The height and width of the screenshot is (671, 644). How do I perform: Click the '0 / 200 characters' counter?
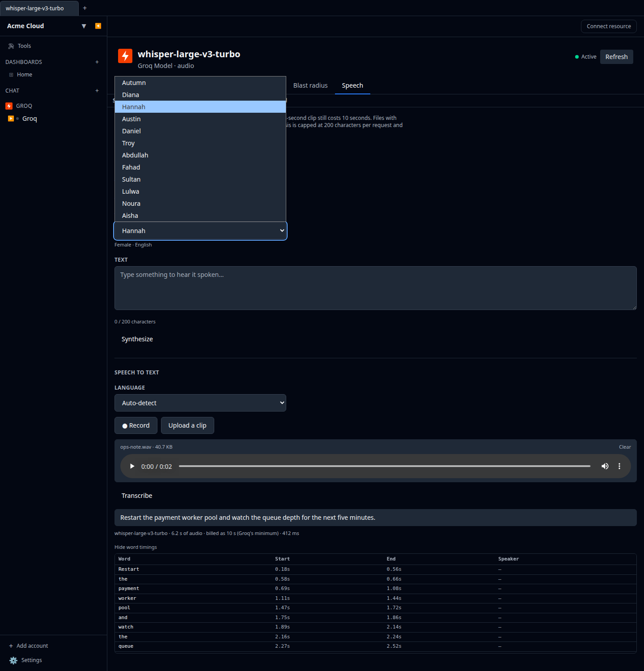[135, 322]
